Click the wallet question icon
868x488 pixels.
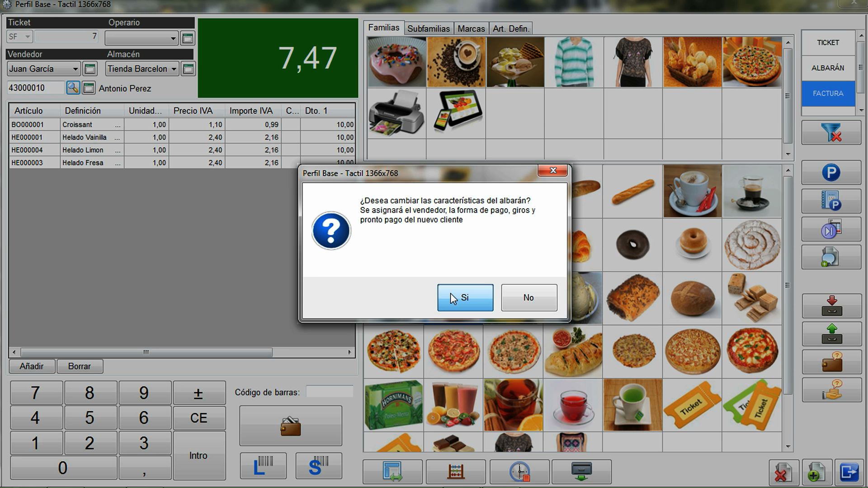click(831, 362)
